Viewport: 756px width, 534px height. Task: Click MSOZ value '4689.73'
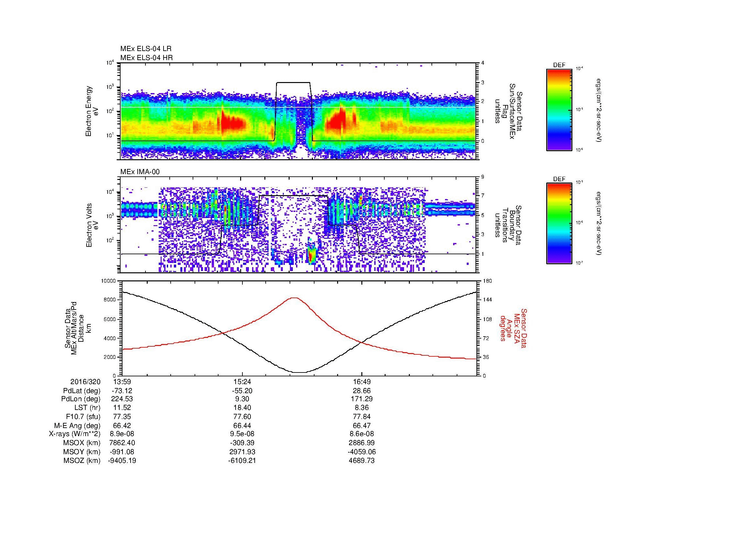pos(362,461)
